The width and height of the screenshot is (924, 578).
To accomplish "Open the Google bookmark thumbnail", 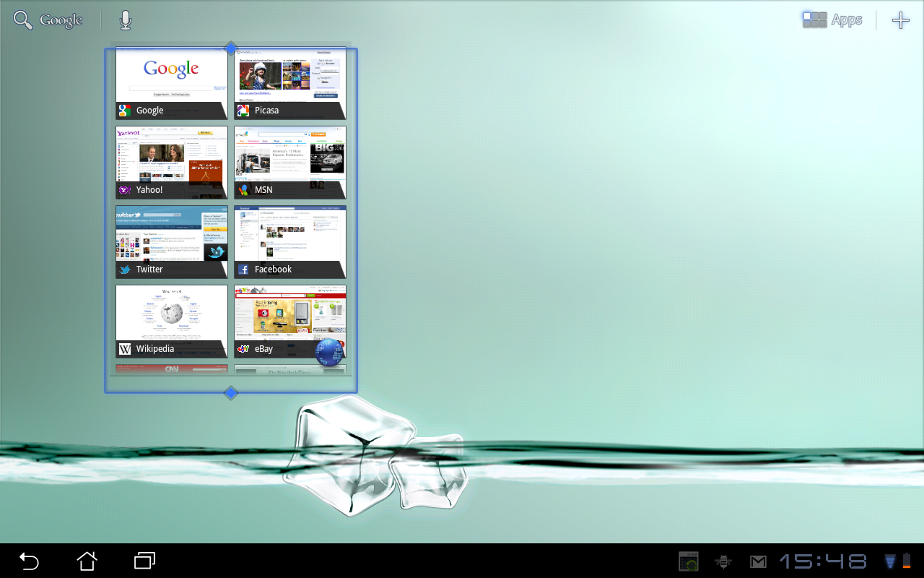I will pos(172,83).
